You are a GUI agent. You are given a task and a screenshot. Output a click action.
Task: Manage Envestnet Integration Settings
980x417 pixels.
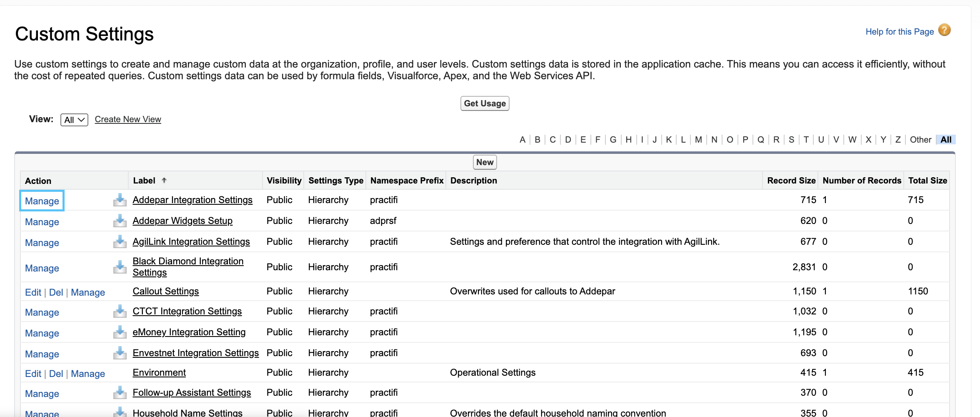click(x=42, y=354)
